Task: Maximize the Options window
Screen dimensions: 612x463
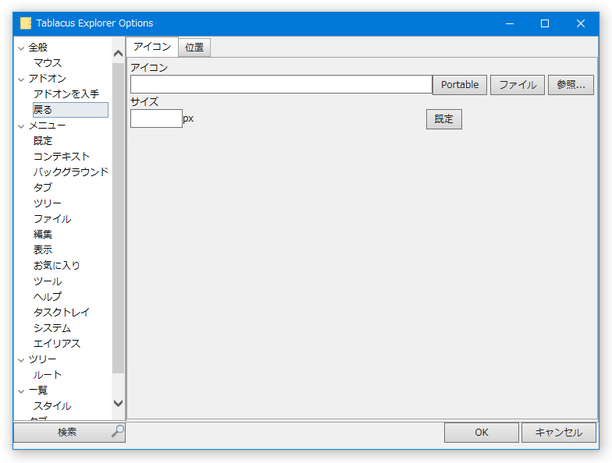Action: click(x=544, y=23)
